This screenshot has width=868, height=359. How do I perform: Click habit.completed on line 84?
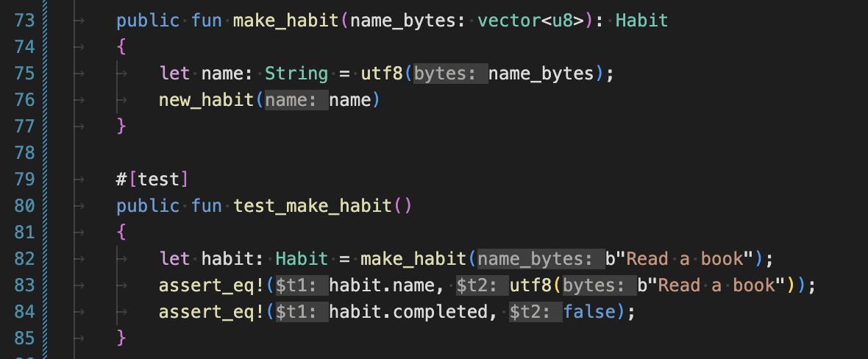[x=408, y=312]
